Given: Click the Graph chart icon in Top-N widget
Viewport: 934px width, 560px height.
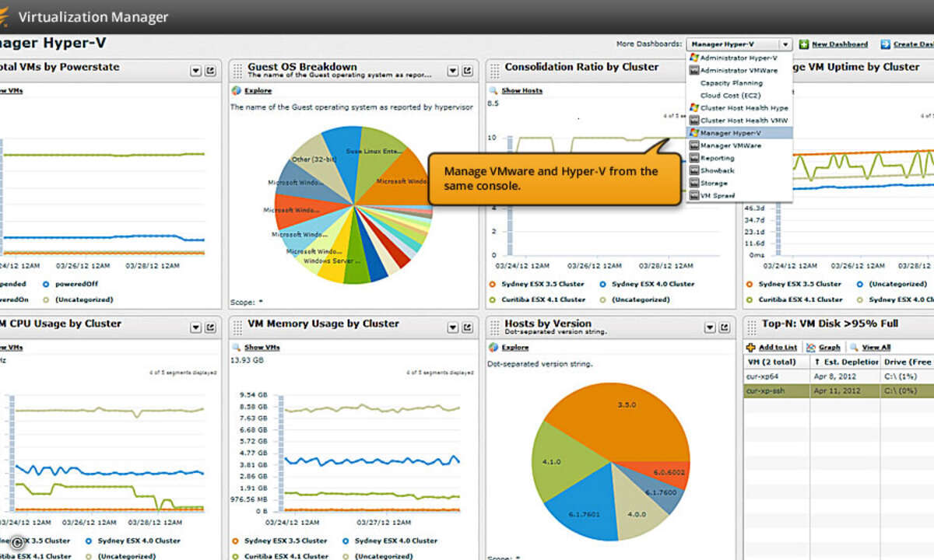Looking at the screenshot, I should tap(811, 348).
